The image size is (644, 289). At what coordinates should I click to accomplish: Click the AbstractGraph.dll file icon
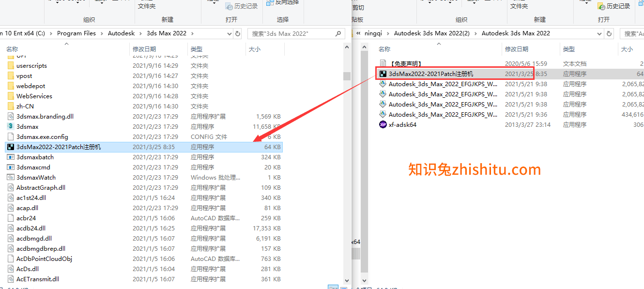(11, 188)
